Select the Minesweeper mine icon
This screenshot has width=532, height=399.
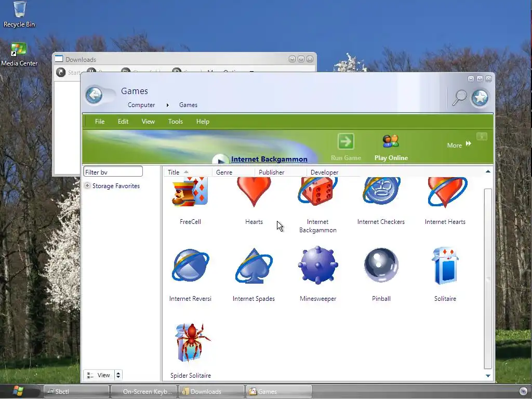[x=318, y=265]
